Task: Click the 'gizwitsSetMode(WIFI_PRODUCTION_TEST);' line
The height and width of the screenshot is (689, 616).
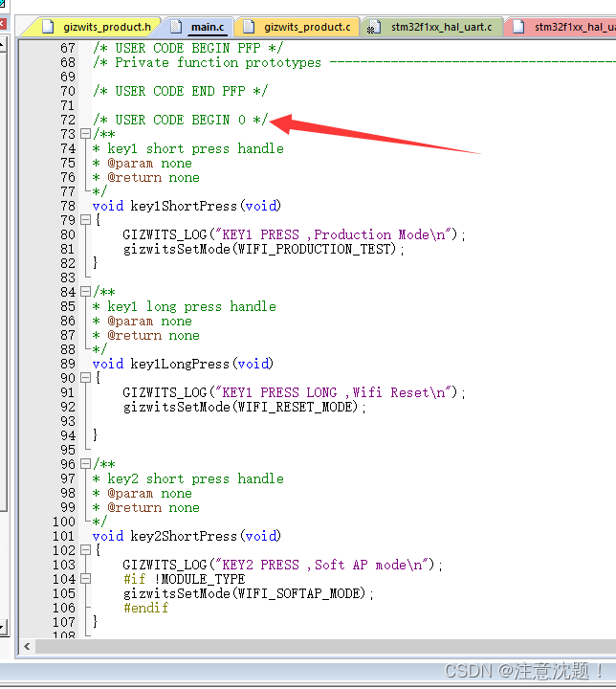Action: tap(264, 249)
